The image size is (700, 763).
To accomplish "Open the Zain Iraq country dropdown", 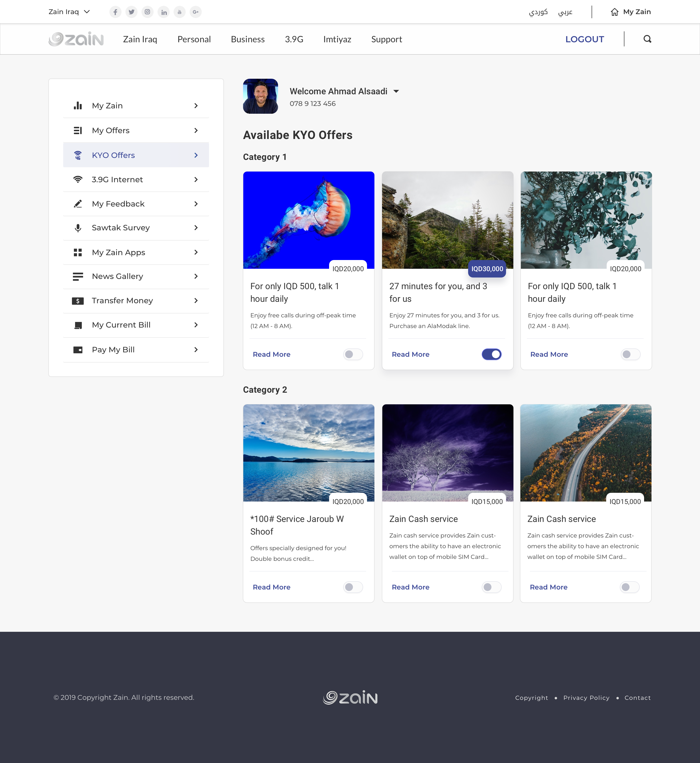I will click(x=69, y=12).
